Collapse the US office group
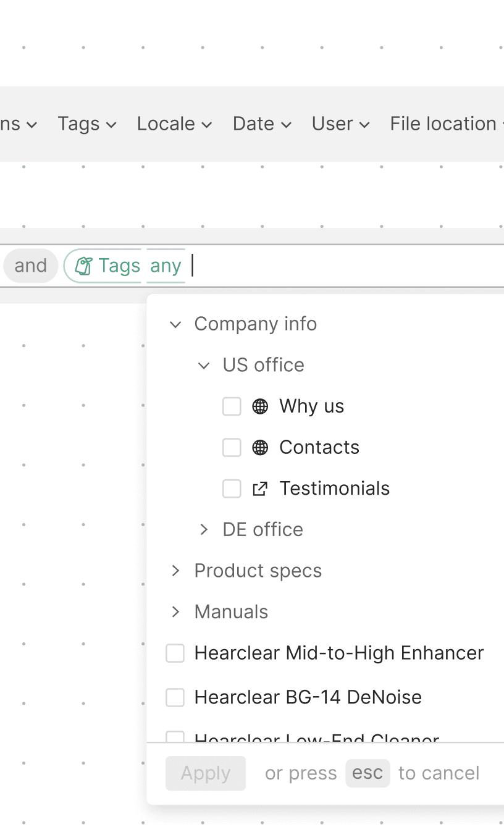 click(204, 366)
